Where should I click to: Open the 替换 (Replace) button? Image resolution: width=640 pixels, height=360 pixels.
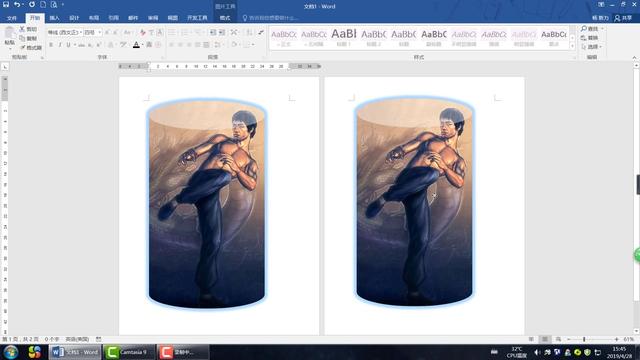(590, 38)
